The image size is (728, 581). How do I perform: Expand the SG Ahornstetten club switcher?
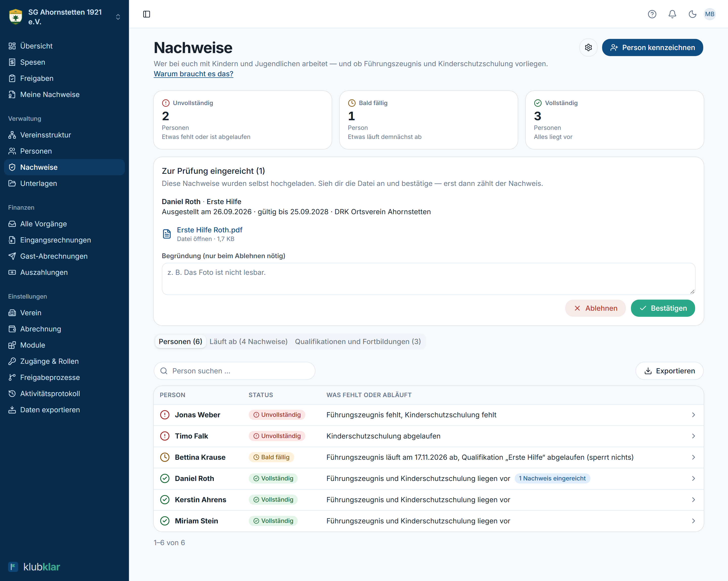point(64,17)
